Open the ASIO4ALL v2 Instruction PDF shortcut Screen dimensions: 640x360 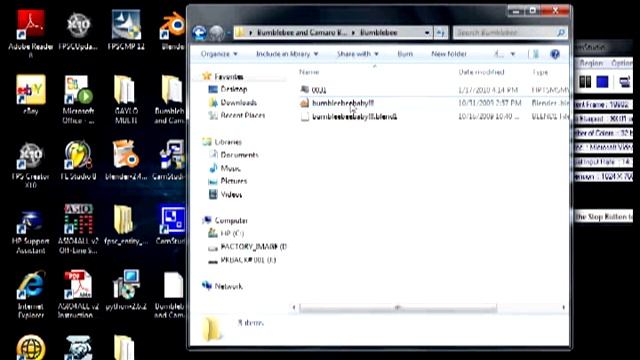coord(78,295)
